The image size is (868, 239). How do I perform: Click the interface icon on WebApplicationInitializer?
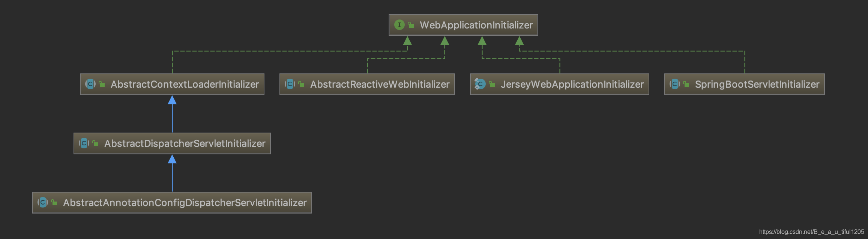pyautogui.click(x=399, y=25)
